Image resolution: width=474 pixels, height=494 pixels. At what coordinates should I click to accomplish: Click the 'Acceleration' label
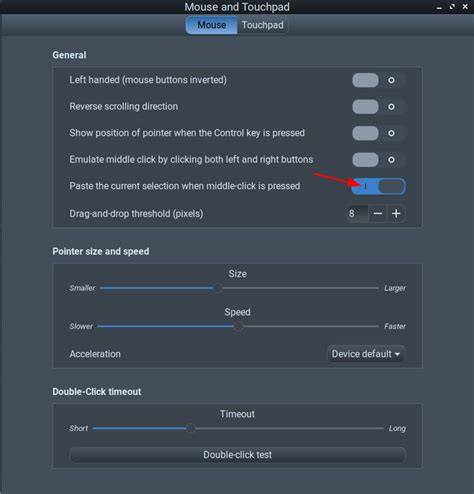pyautogui.click(x=95, y=354)
